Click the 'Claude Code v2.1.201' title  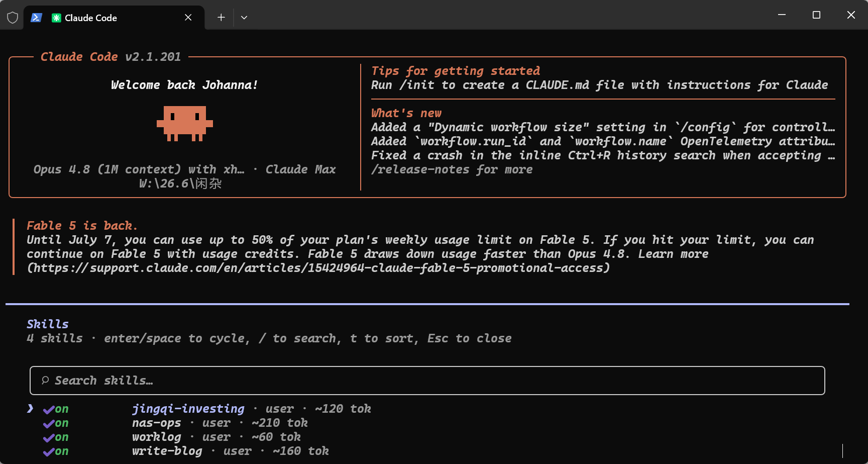pyautogui.click(x=111, y=57)
